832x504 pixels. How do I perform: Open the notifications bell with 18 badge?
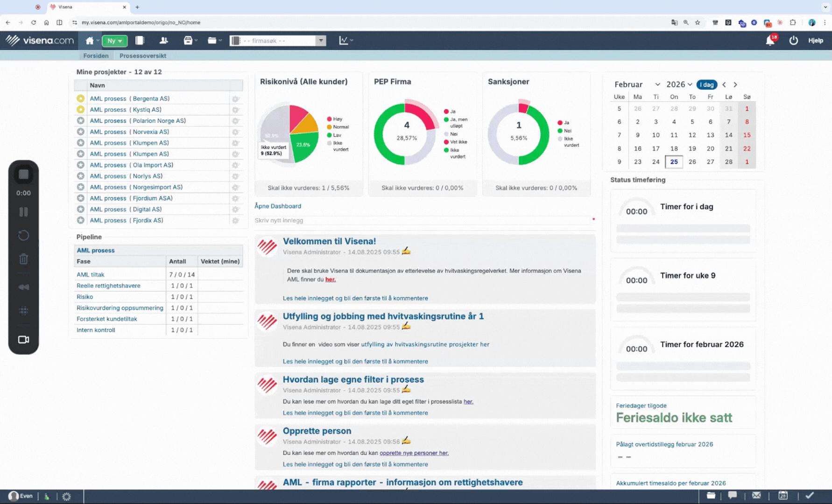pyautogui.click(x=770, y=40)
